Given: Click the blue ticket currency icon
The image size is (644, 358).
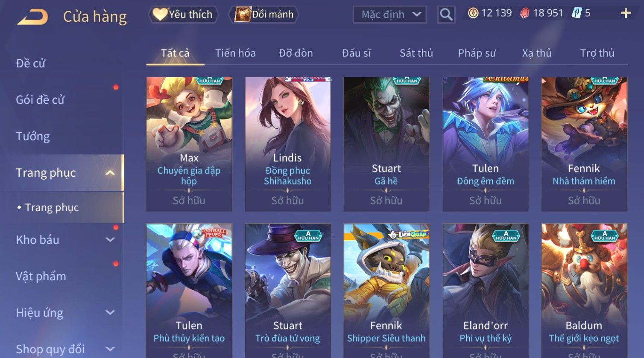Looking at the screenshot, I should pos(577,13).
